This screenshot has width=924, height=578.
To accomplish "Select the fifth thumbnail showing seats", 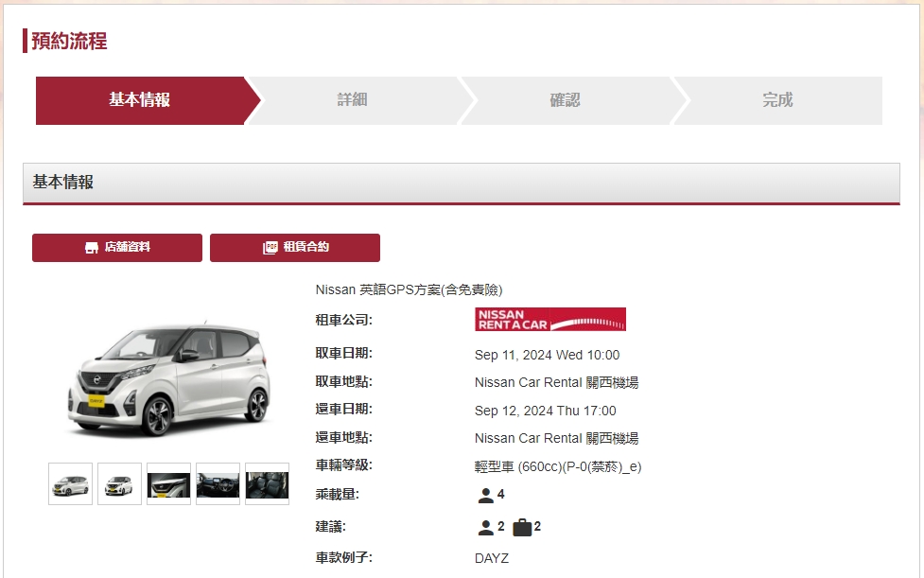I will click(x=267, y=483).
